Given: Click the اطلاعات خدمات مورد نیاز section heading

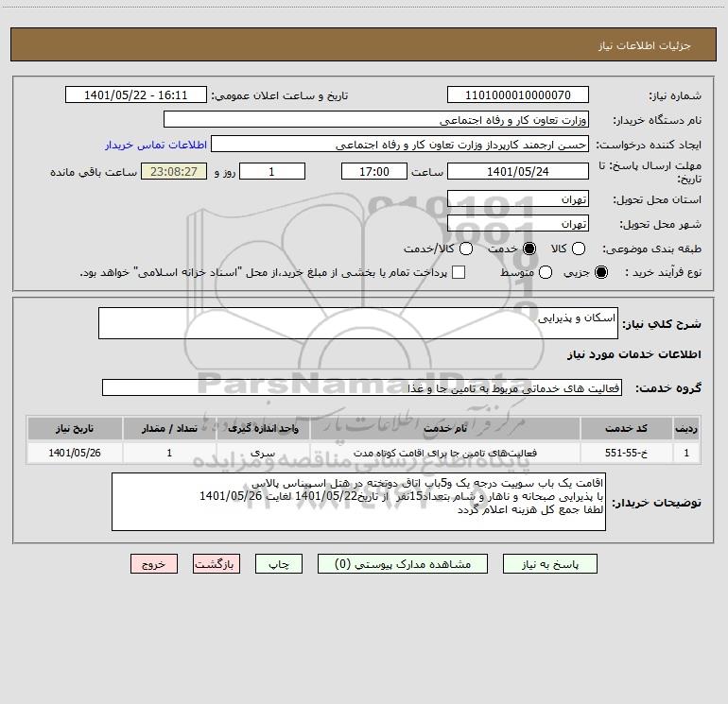Looking at the screenshot, I should (634, 354).
